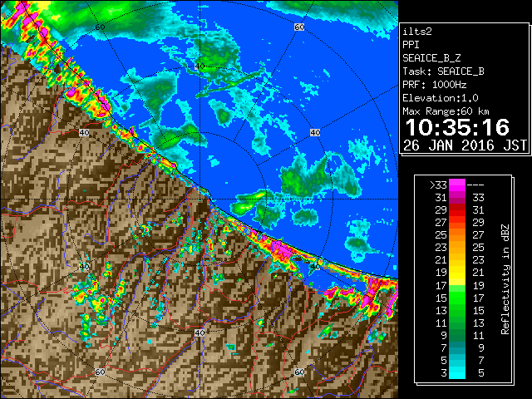
Task: Click the "ilts2" radar name text
Action: (x=417, y=32)
